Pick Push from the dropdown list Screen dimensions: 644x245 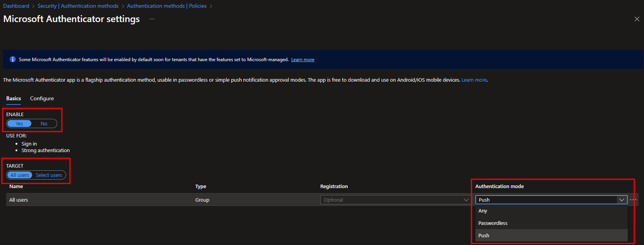(x=484, y=235)
